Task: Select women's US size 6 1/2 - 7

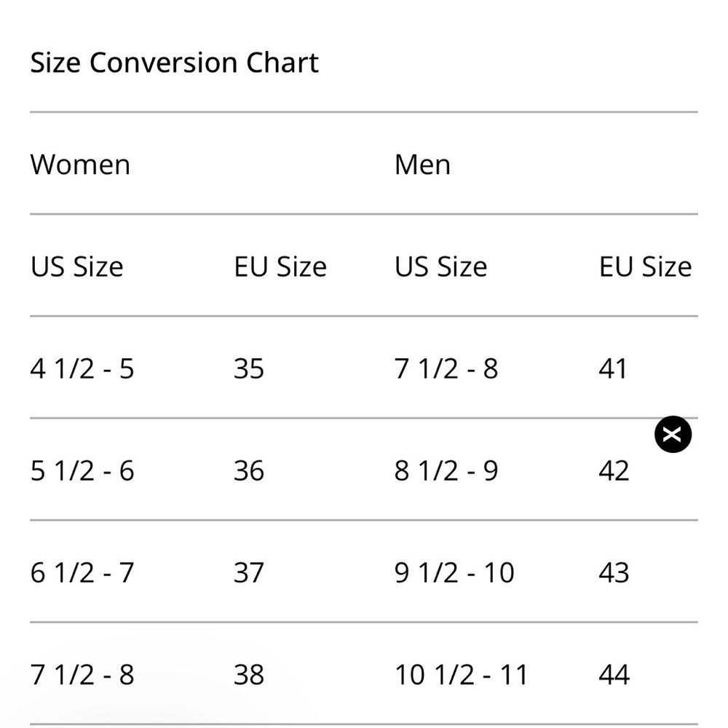Action: point(82,573)
